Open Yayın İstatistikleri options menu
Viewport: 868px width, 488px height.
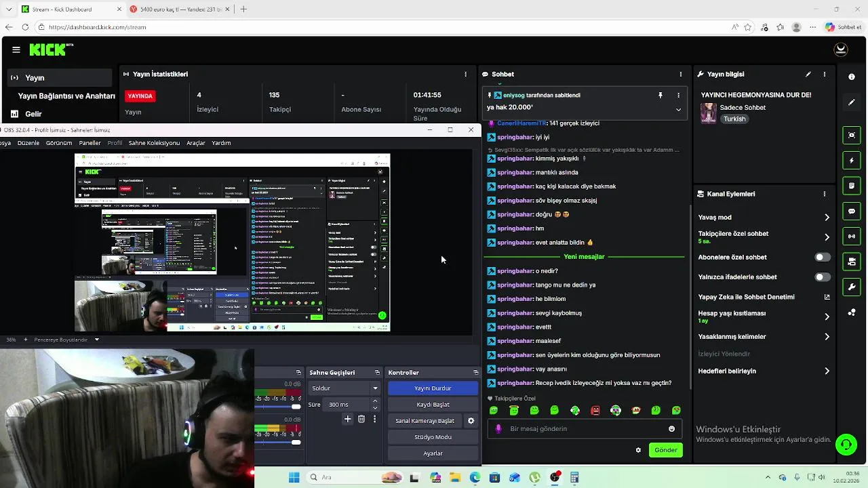(465, 74)
